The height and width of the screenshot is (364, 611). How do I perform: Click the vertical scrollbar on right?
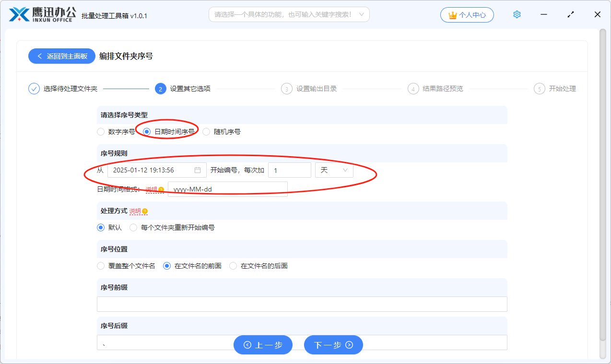tap(603, 184)
